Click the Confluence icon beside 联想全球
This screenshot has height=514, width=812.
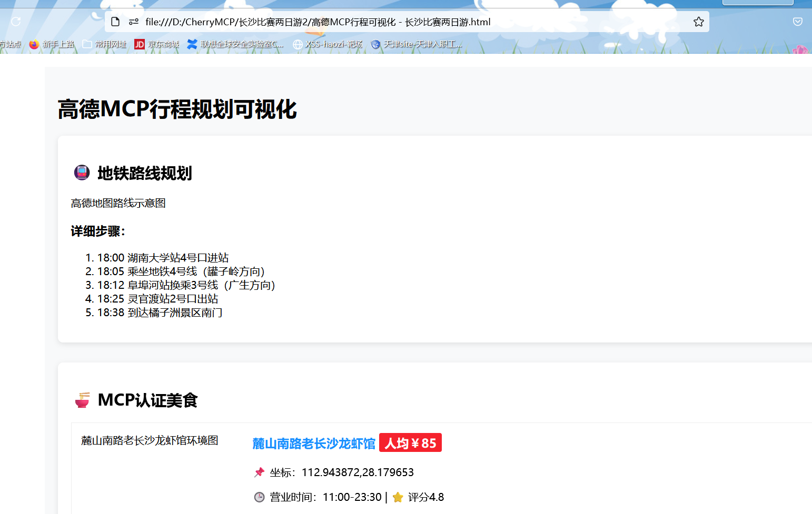tap(192, 44)
